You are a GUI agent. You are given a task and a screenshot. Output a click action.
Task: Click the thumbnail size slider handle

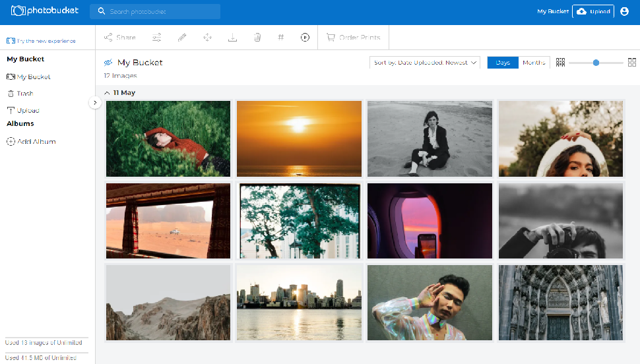[x=596, y=63]
